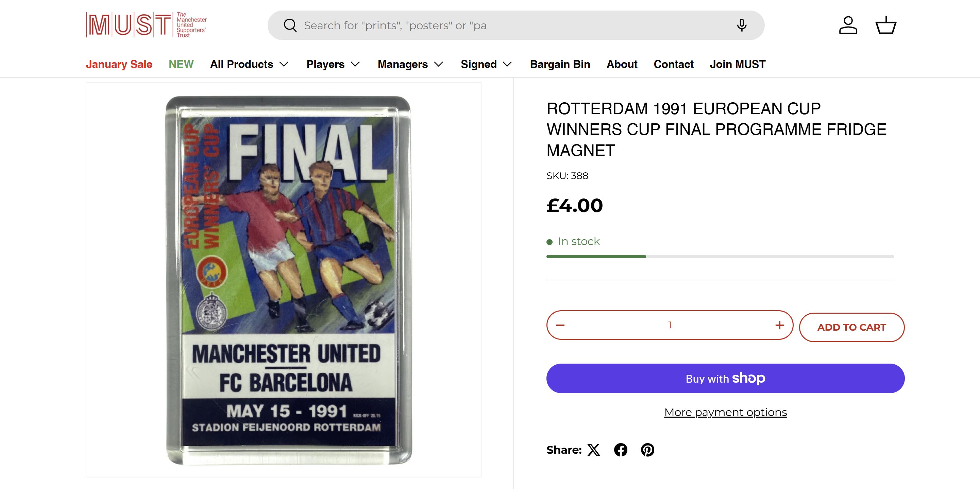The width and height of the screenshot is (980, 489).
Task: Click the Buy with Shop button
Action: coord(725,378)
